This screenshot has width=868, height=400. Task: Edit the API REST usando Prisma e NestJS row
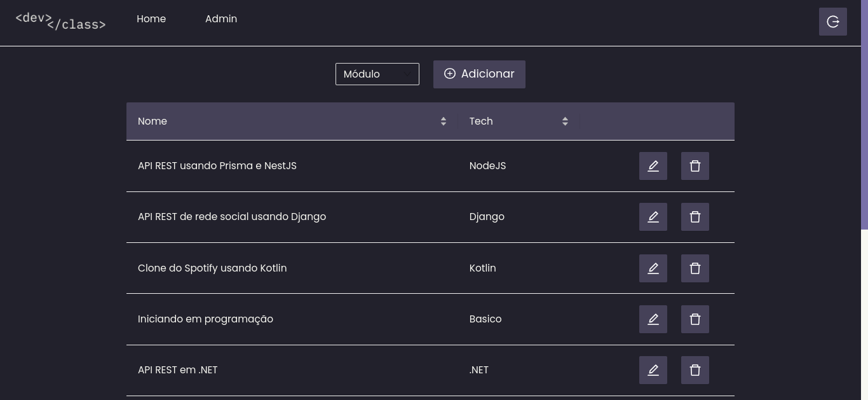coord(653,166)
